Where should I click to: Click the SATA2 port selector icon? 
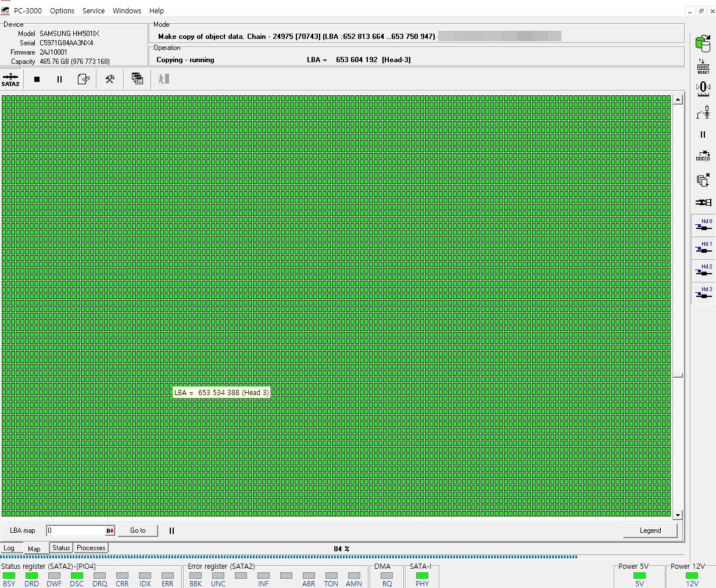point(10,79)
